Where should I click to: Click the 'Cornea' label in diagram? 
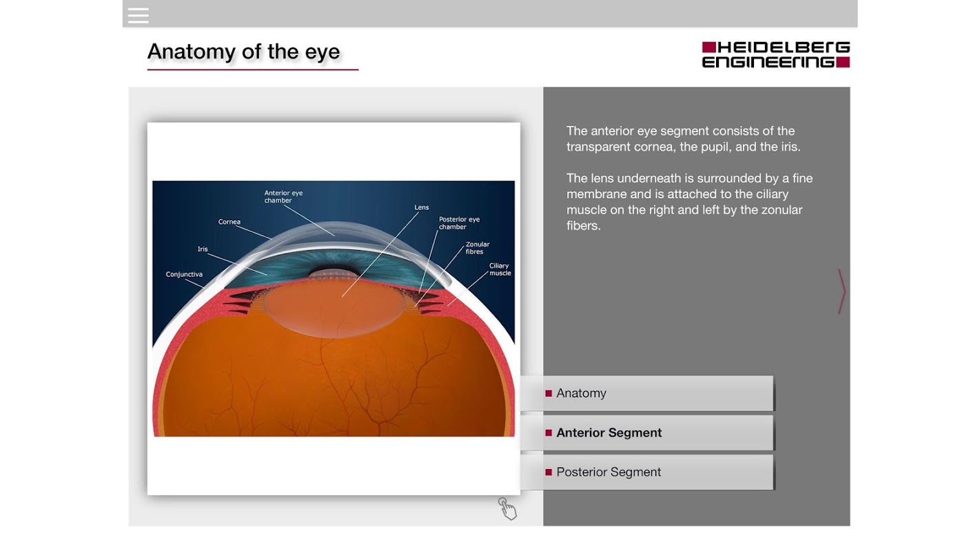click(x=229, y=222)
